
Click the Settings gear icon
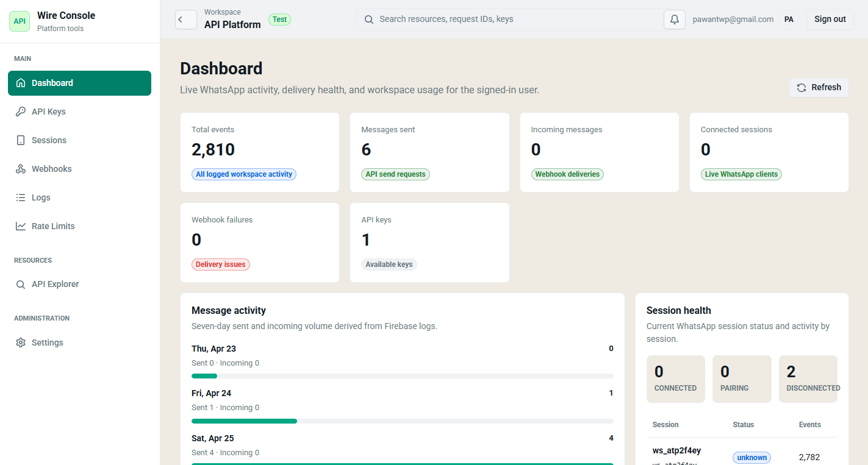21,343
